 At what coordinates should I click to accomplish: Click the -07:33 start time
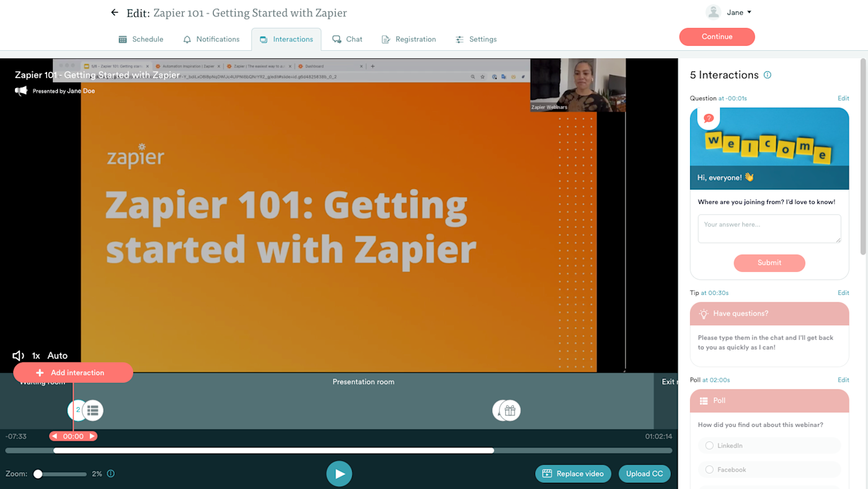click(16, 436)
